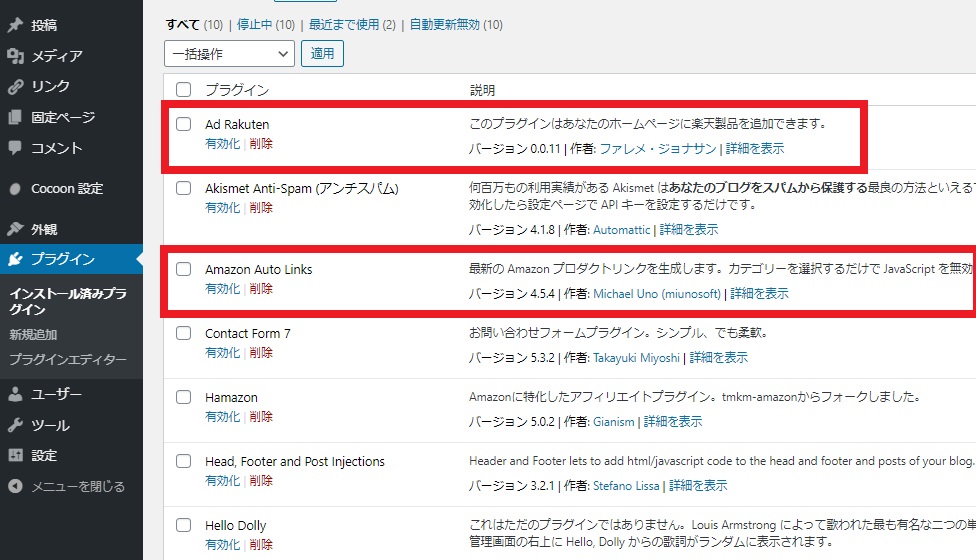
Task: Select 新規追加 submenu item
Action: 33,335
